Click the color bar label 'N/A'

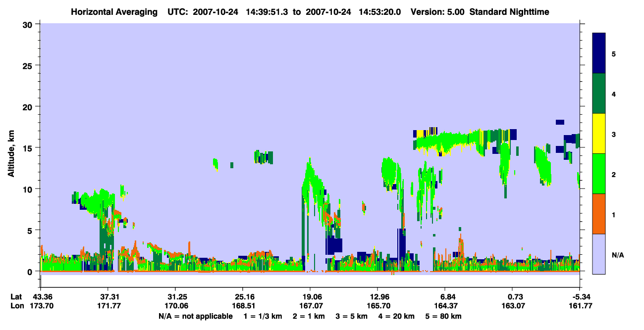pyautogui.click(x=617, y=255)
